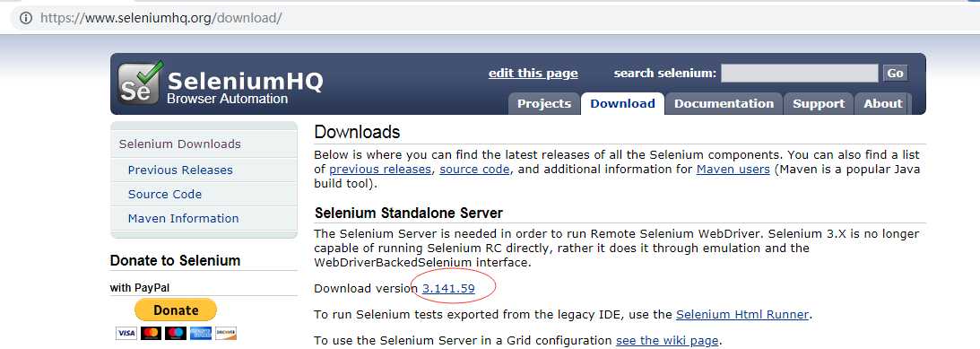The width and height of the screenshot is (980, 349).
Task: Select Selenium Downloads sidebar heading
Action: [180, 144]
